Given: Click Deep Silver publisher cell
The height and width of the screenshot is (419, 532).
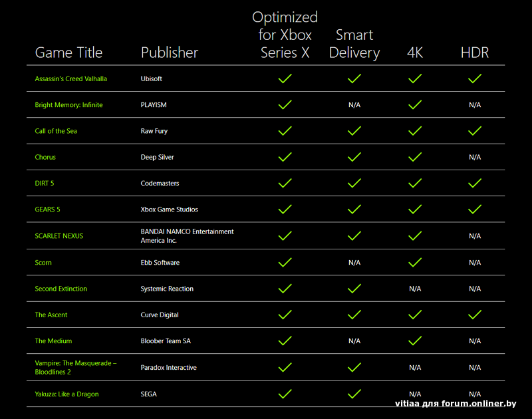Looking at the screenshot, I should (158, 157).
